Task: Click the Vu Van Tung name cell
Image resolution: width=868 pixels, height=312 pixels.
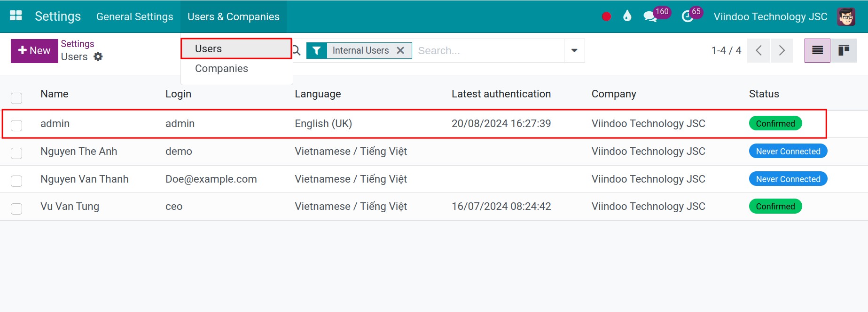Action: pyautogui.click(x=70, y=207)
